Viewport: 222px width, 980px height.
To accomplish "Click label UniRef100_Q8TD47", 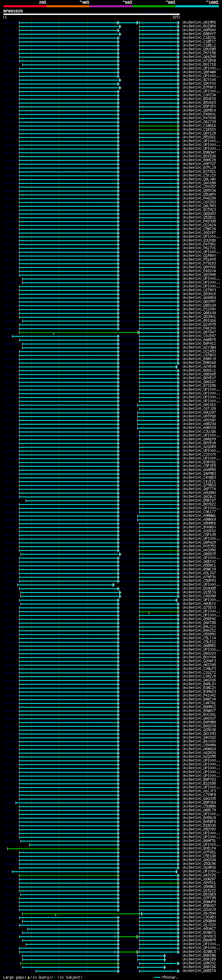I will click(x=199, y=332).
